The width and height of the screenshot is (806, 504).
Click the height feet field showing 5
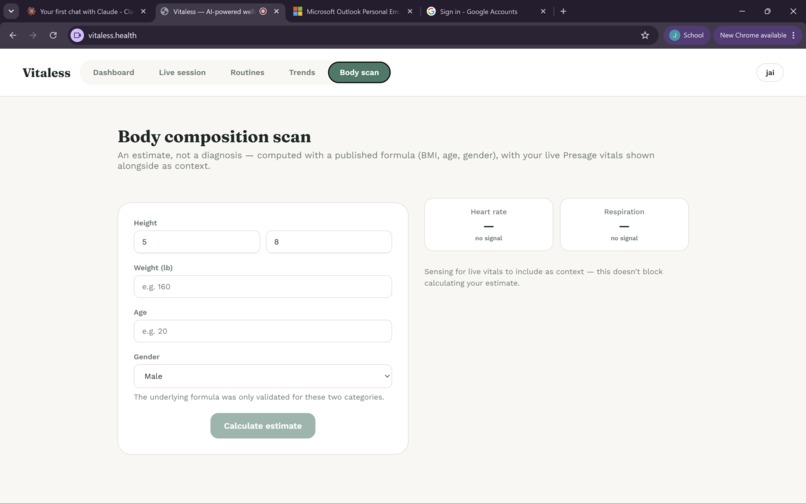coord(197,242)
